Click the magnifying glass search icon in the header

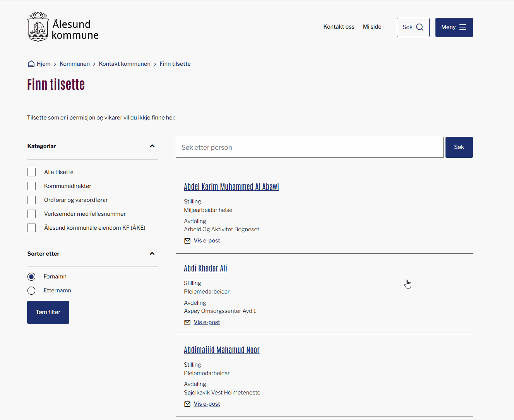(420, 27)
